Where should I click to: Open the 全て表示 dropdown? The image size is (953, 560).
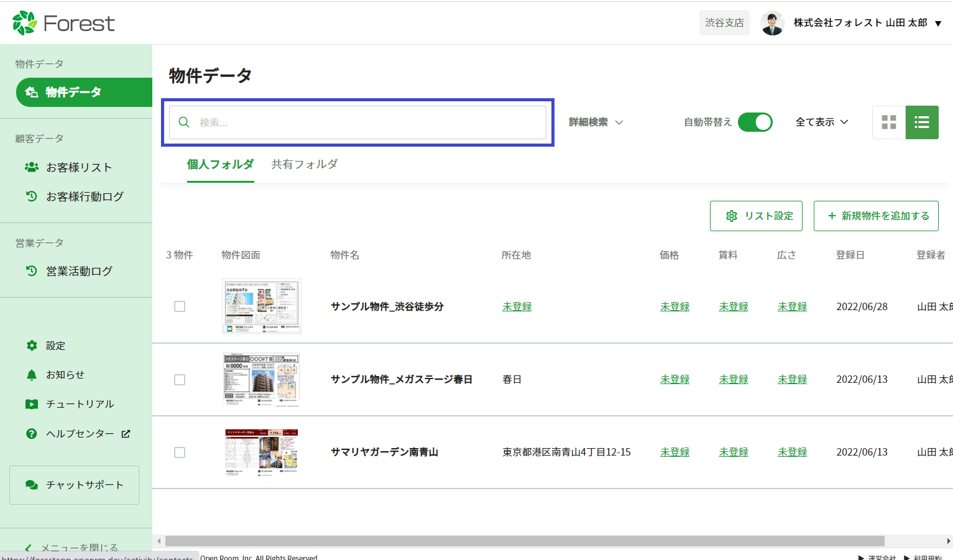822,122
